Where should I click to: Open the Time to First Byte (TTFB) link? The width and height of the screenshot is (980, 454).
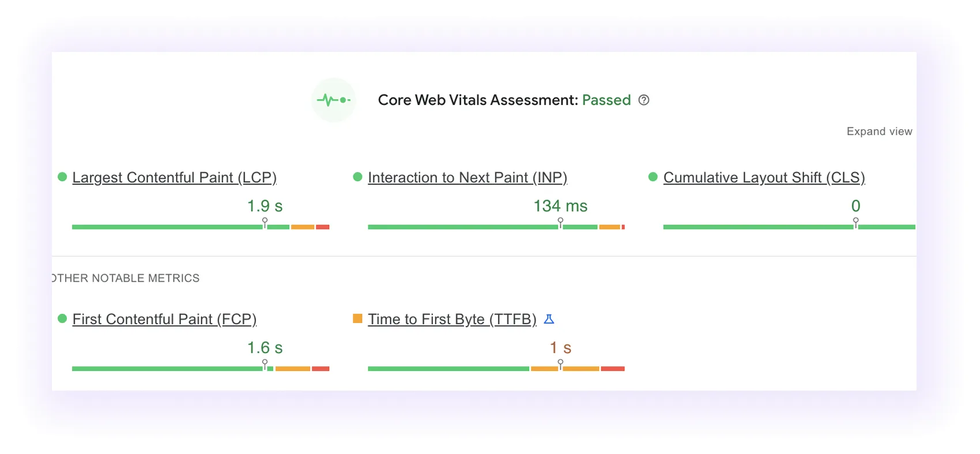tap(453, 319)
